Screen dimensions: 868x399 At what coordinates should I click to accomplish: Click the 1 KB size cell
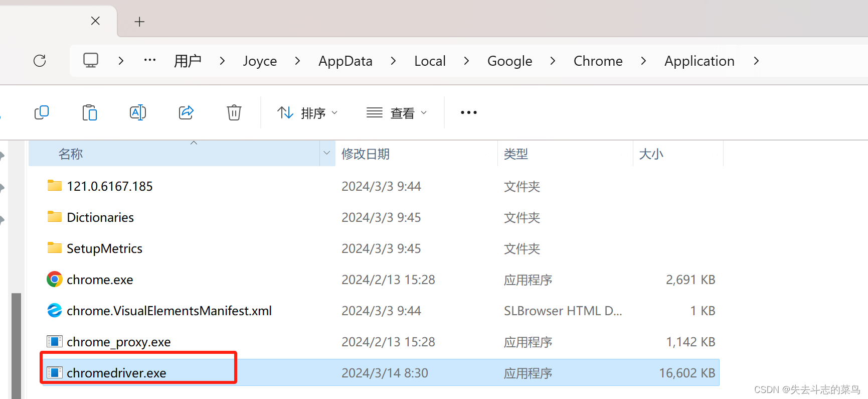click(x=703, y=311)
